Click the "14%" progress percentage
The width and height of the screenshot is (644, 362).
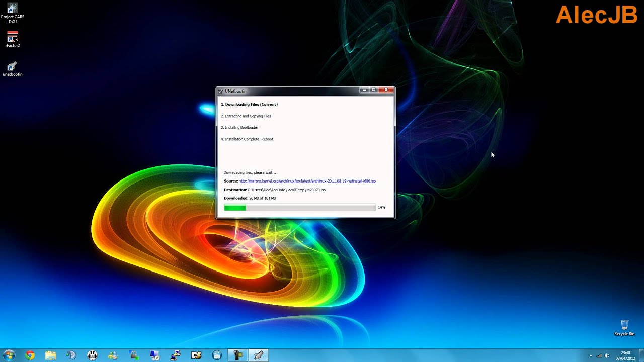tap(382, 207)
